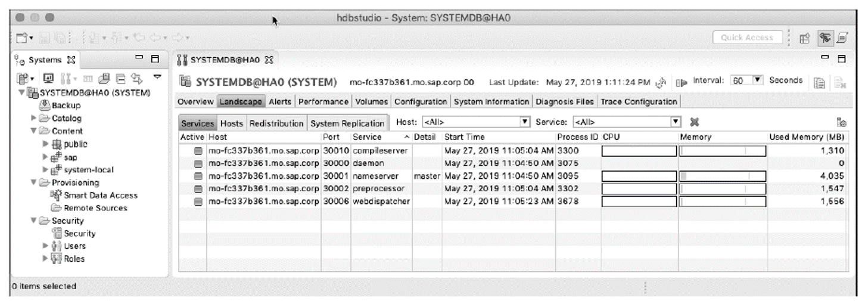This screenshot has height=307, width=868.
Task: Maximize the SYSTEMDB@HA0 editor area
Action: tap(842, 58)
